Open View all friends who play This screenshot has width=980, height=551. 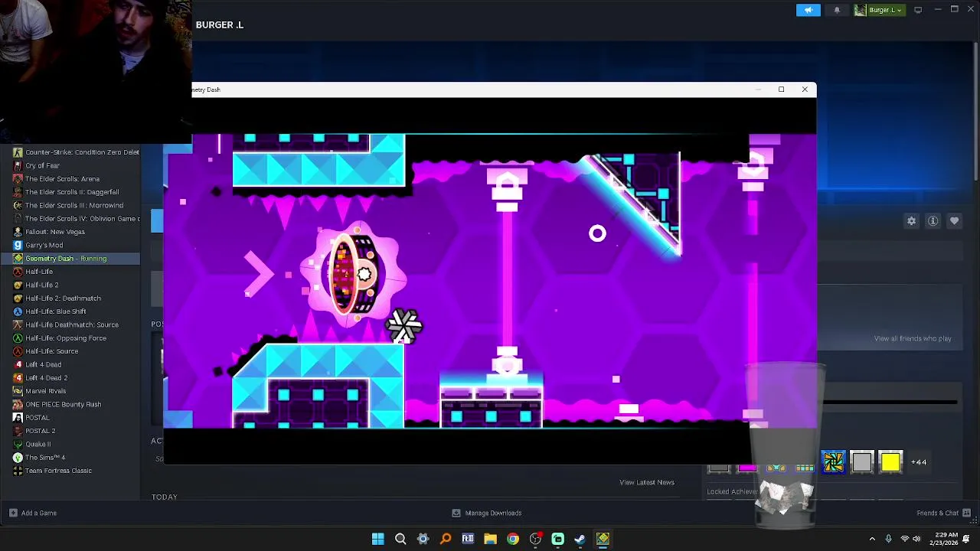pos(913,338)
